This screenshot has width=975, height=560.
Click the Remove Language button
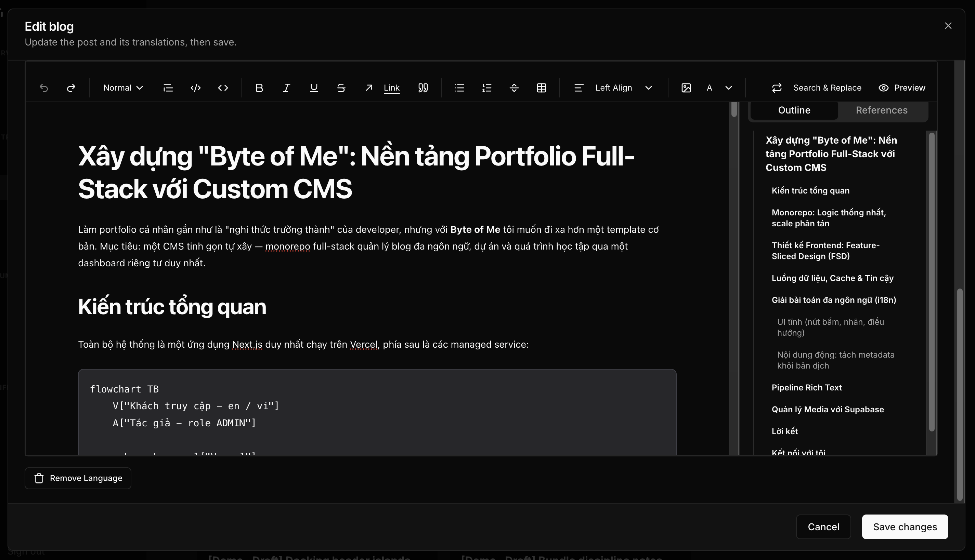[78, 478]
